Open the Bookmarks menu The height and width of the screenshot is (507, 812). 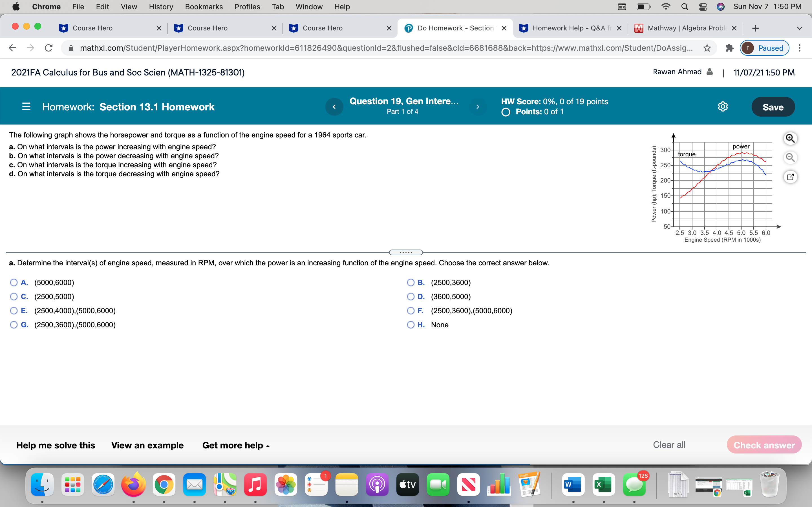point(204,6)
